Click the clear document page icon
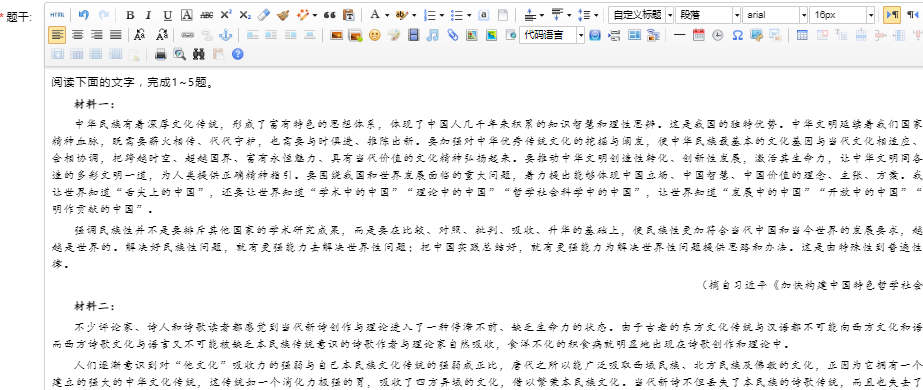The width and height of the screenshot is (923, 390). tap(503, 15)
